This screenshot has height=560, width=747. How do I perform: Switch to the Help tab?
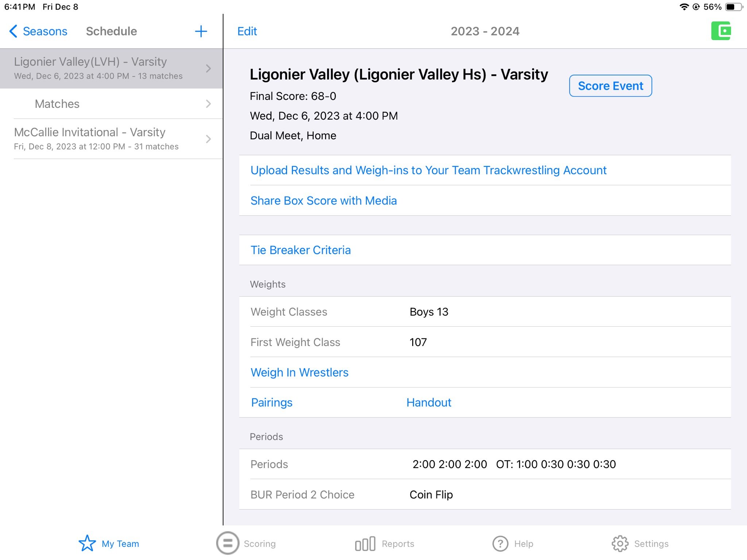(x=512, y=544)
